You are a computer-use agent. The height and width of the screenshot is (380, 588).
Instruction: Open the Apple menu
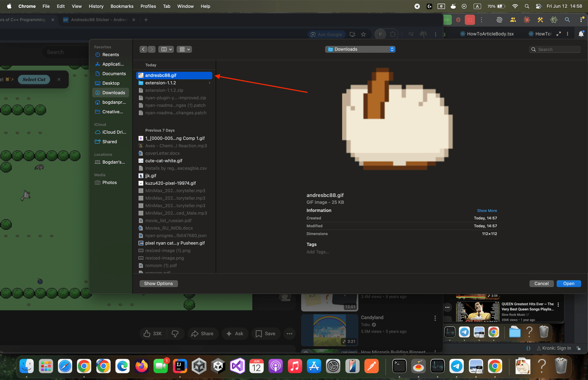coord(9,6)
